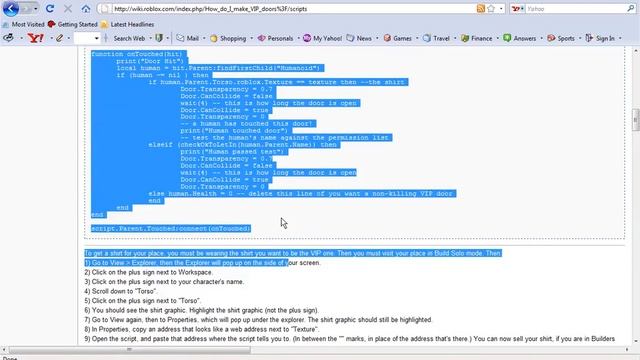Open the Mail toolbar button
Screen dimensions: 640x360
[x=188, y=38]
